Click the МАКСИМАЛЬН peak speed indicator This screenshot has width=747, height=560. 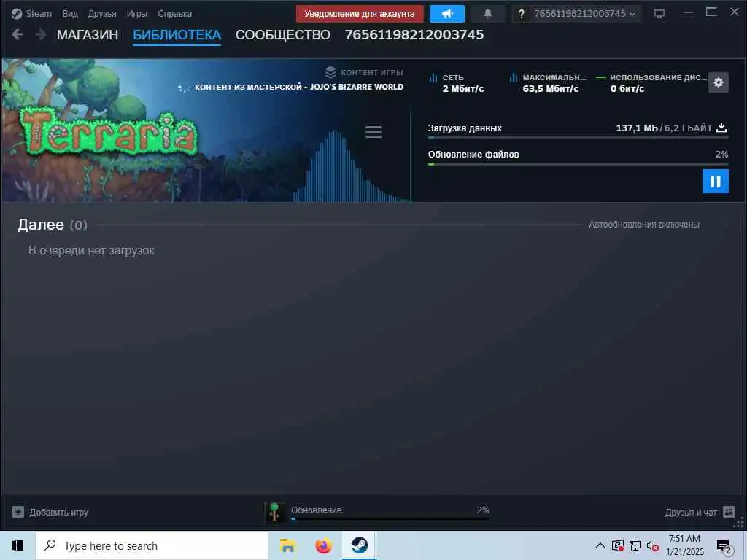547,83
